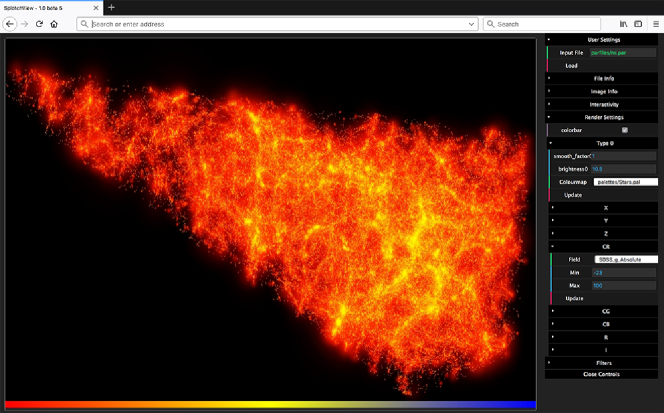Open the browser Library icon
This screenshot has height=413, width=664.
click(623, 24)
